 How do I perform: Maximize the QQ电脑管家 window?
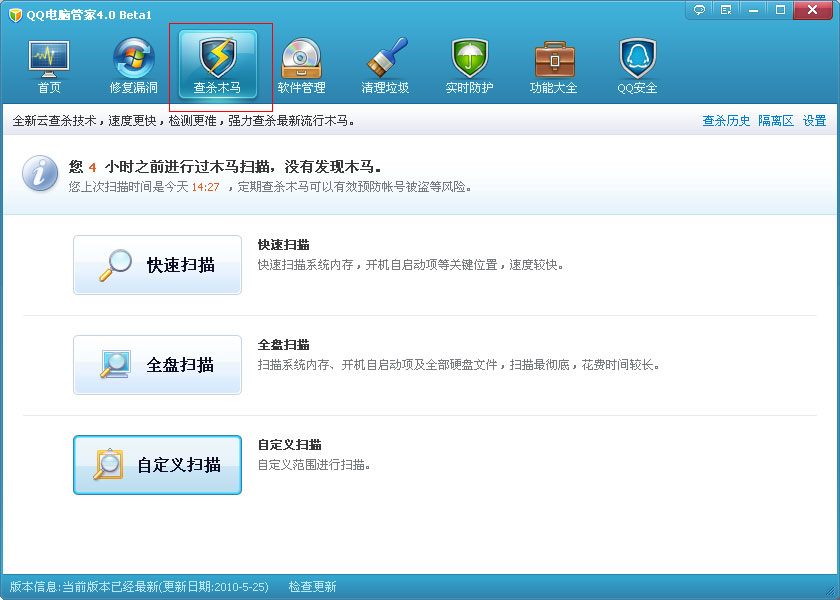point(780,10)
